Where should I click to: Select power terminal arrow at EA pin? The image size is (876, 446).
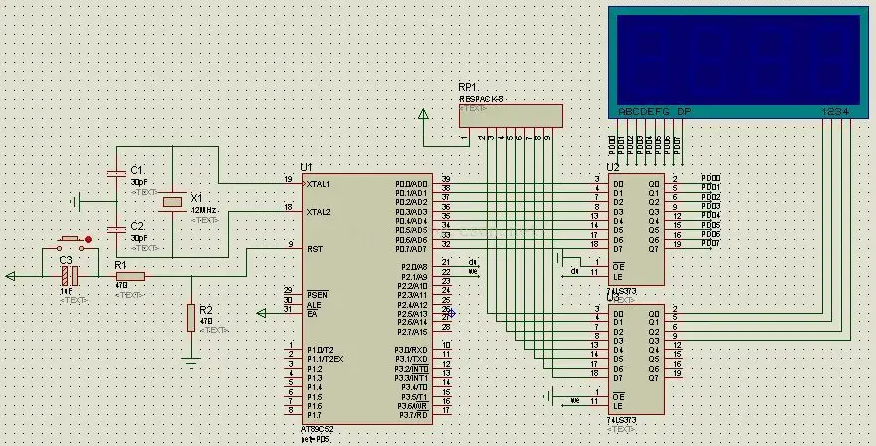pyautogui.click(x=261, y=314)
